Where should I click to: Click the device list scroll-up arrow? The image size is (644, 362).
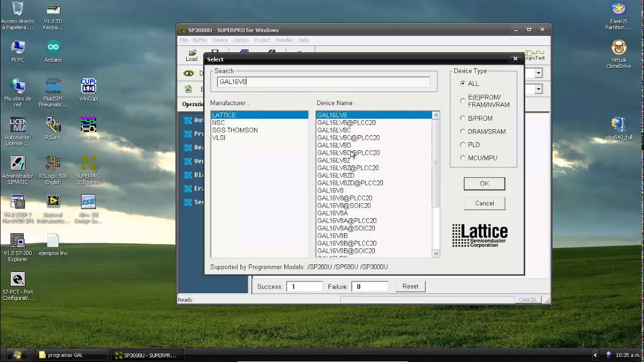pos(436,115)
